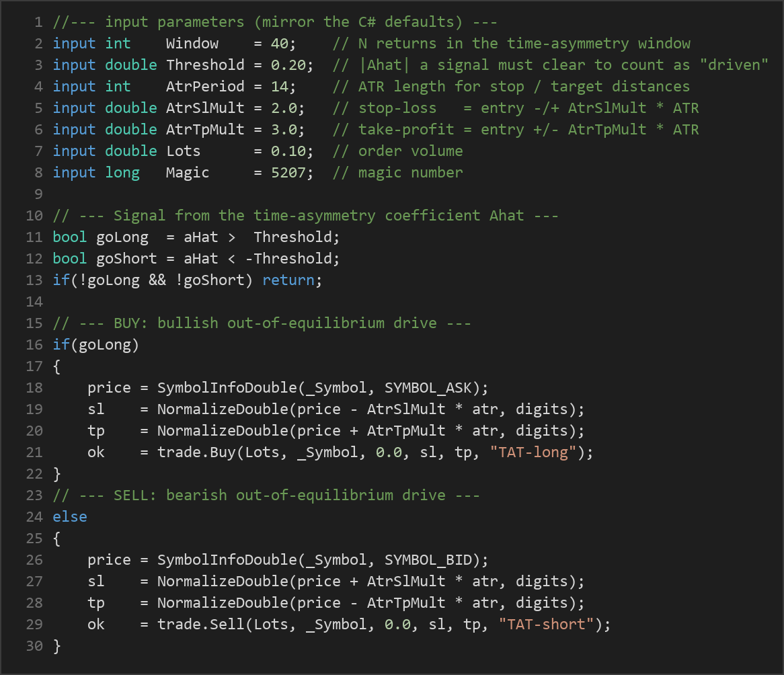Viewport: 784px width, 675px height.
Task: Click the 'bool' keyword on line 11
Action: 70,237
